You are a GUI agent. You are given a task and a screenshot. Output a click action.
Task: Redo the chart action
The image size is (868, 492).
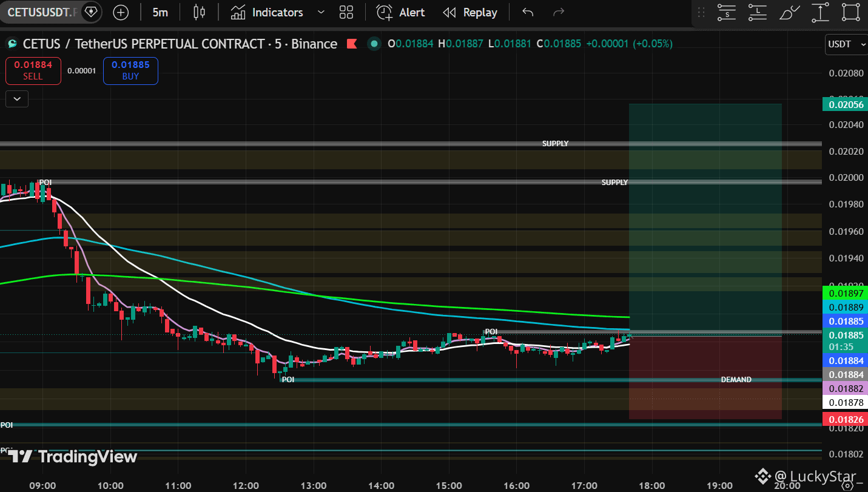pyautogui.click(x=559, y=12)
